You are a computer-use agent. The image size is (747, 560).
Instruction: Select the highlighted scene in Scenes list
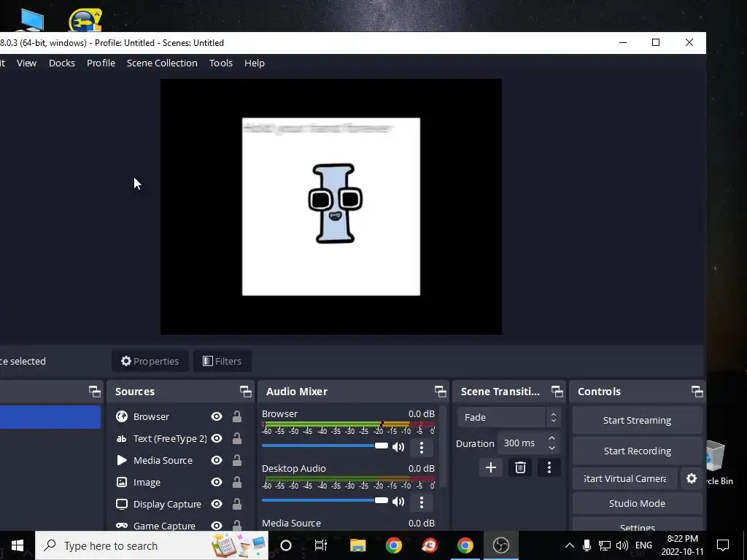tap(50, 417)
